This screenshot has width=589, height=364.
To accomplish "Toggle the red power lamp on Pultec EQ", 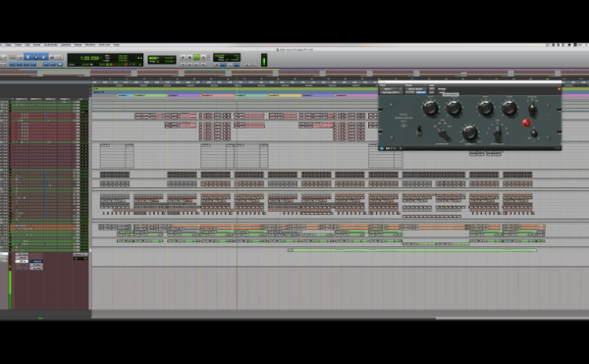I will point(526,123).
